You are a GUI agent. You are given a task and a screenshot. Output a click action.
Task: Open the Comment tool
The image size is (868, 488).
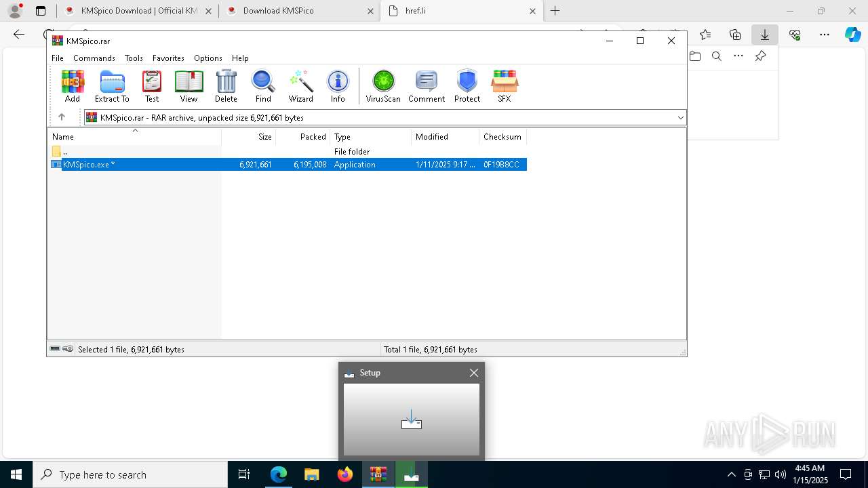point(427,86)
